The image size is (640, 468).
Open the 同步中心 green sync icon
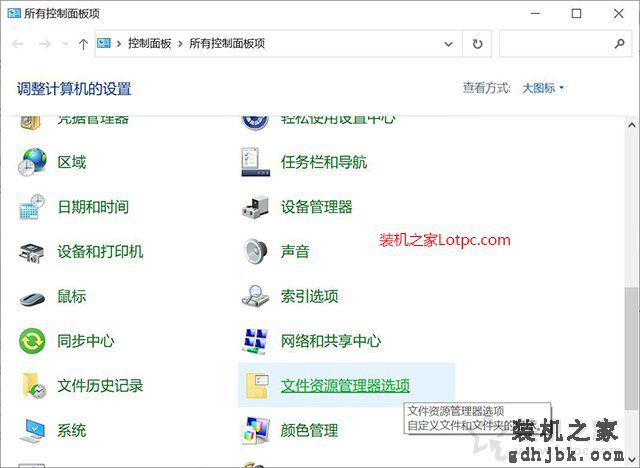click(32, 341)
